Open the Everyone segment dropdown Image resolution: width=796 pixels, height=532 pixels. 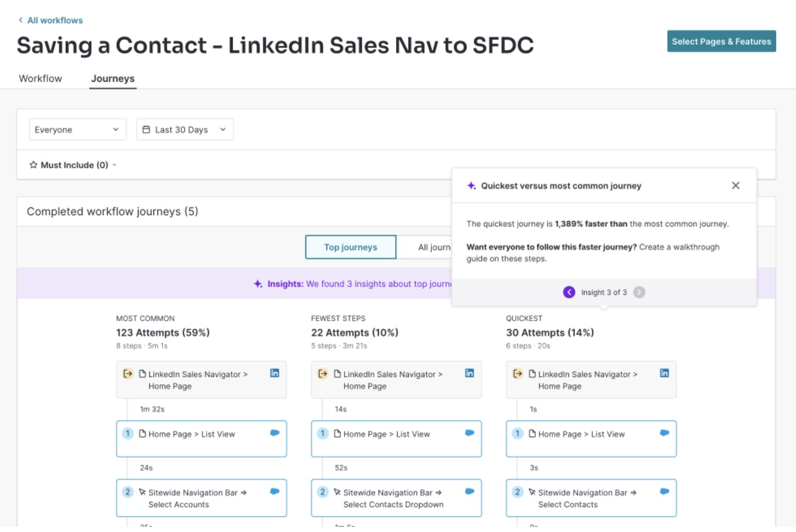tap(77, 130)
